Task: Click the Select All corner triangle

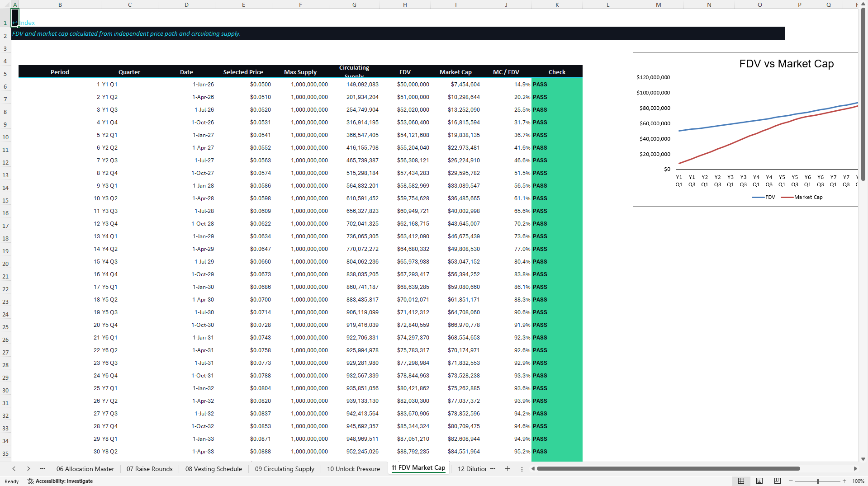Action: (5, 5)
